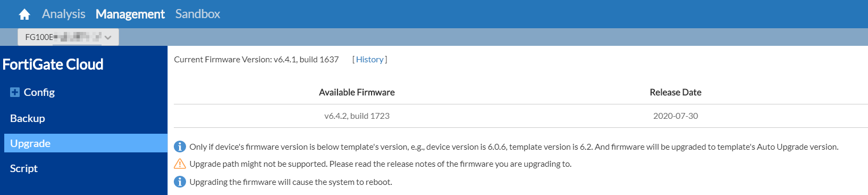Open the firmware History link
The height and width of the screenshot is (195, 868).
click(369, 60)
